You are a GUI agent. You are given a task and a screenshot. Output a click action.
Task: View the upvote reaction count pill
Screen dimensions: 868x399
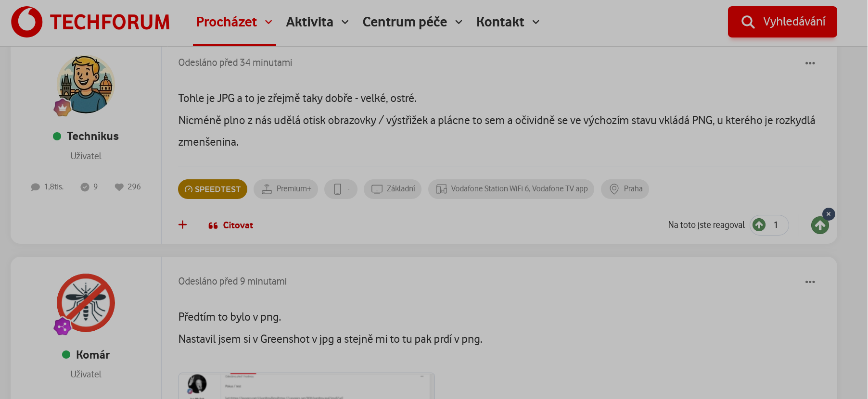click(768, 225)
